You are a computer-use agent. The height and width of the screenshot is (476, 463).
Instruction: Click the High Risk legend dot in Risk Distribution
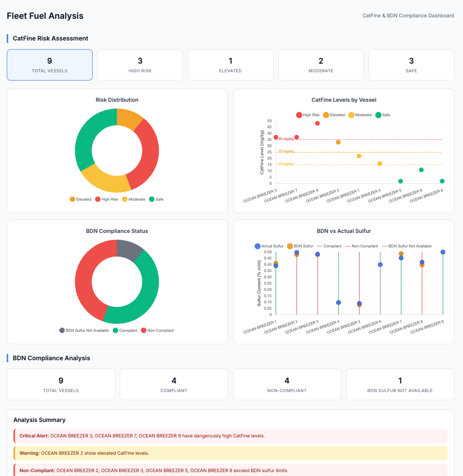(x=98, y=200)
